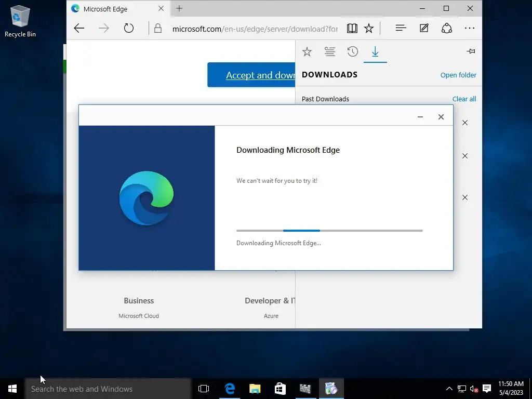Open the Microsoft Cloud link
The height and width of the screenshot is (399, 532).
139,315
